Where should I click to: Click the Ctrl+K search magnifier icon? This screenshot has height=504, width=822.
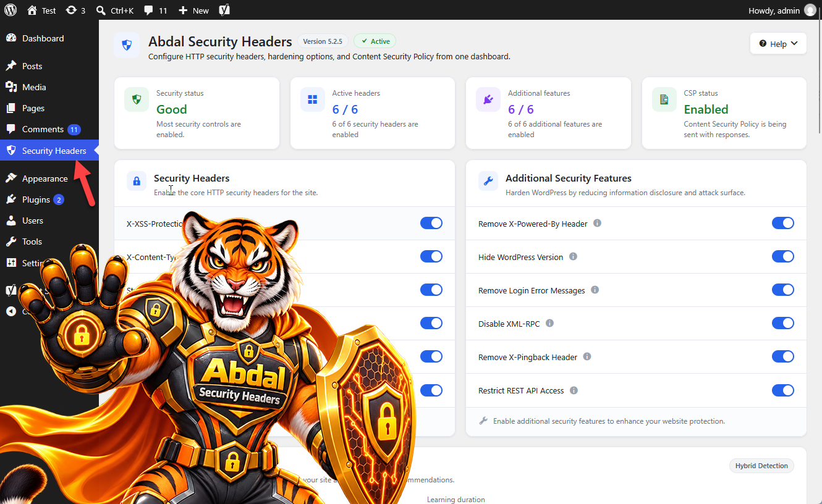tap(101, 10)
